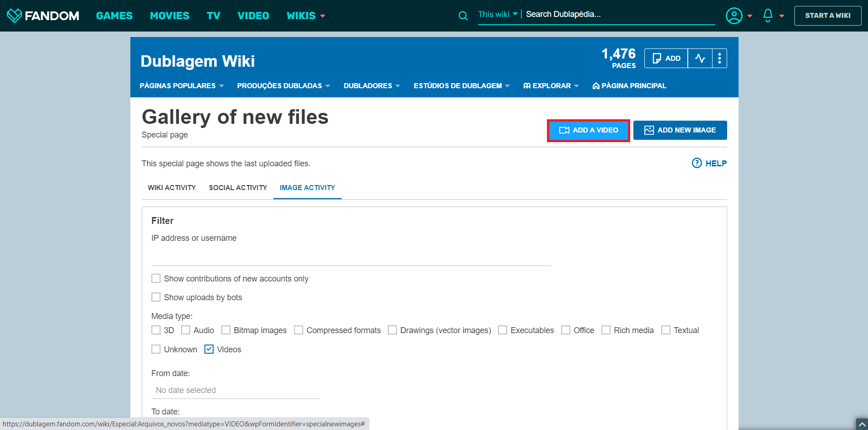Check Rich media type
The height and width of the screenshot is (430, 868).
606,330
